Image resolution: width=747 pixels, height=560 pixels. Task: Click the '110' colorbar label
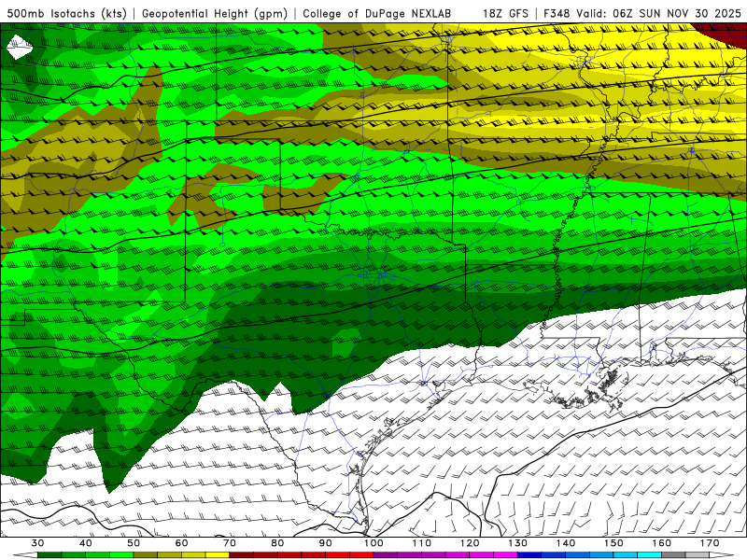pyautogui.click(x=422, y=543)
